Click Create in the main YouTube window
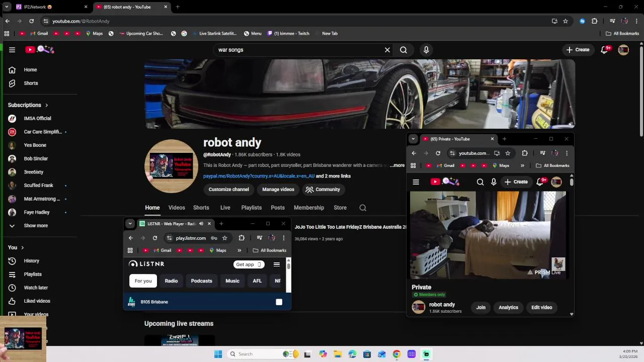The height and width of the screenshot is (362, 644). tap(578, 50)
